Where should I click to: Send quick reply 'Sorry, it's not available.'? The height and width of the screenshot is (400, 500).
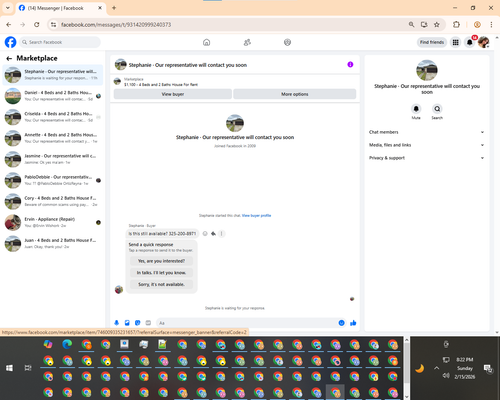[x=161, y=284]
